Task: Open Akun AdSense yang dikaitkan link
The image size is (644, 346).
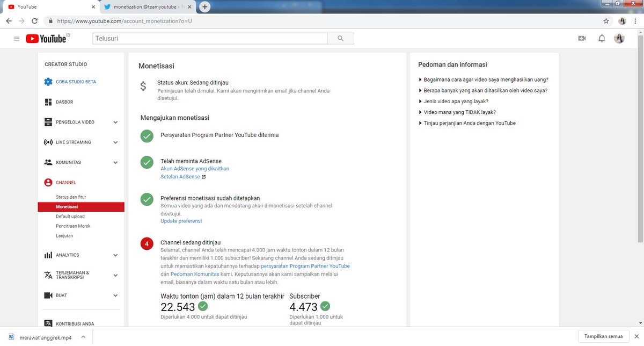Action: 195,169
